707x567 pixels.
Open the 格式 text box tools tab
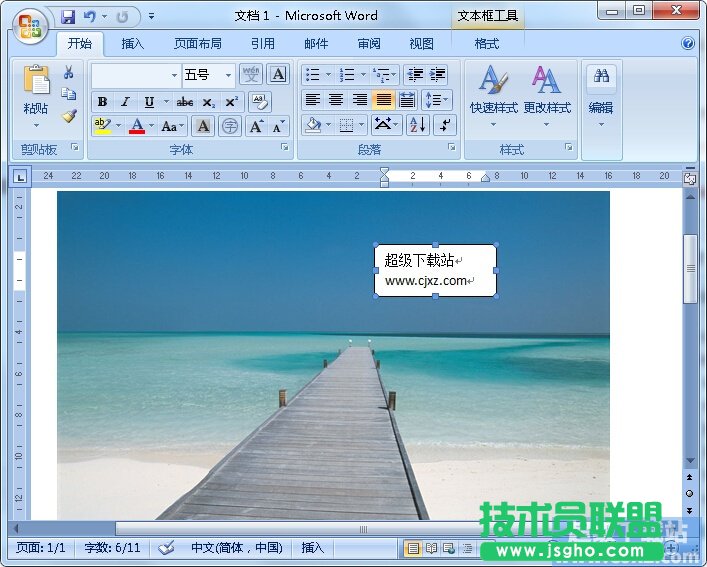point(487,44)
